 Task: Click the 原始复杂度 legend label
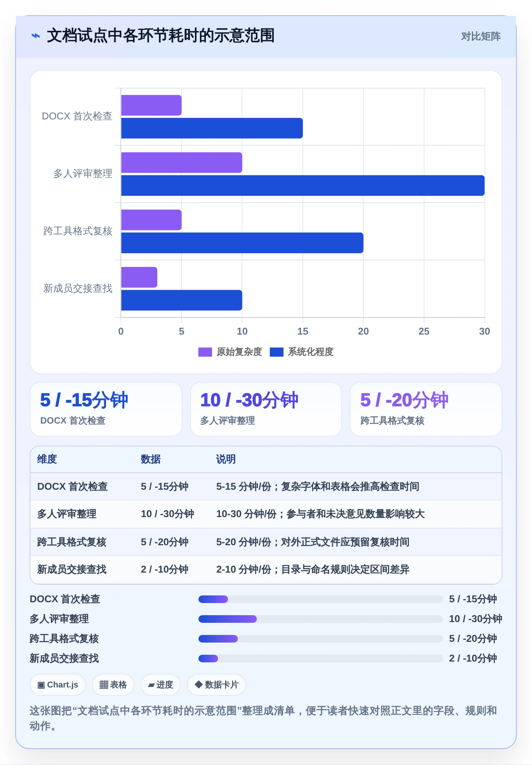tap(239, 352)
